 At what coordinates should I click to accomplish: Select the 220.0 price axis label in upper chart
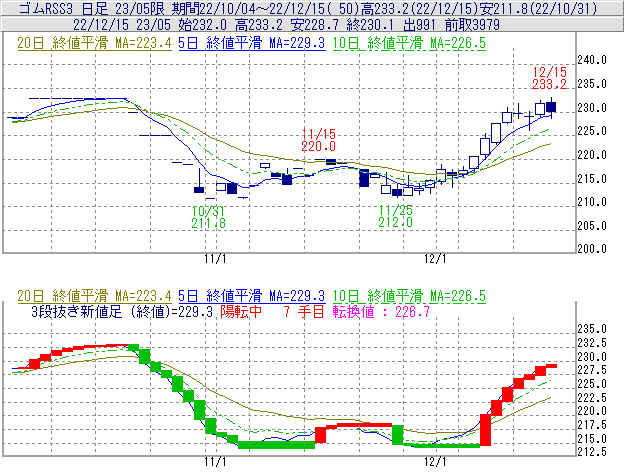592,155
